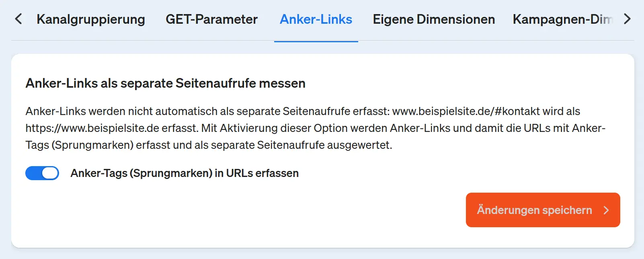Screen dimensions: 644x259
Task: Open the Kanalgruppierung tab
Action: [91, 19]
